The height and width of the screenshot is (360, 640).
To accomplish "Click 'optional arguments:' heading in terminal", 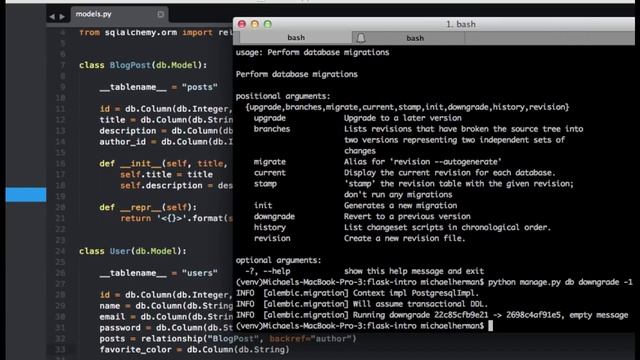I will point(278,260).
